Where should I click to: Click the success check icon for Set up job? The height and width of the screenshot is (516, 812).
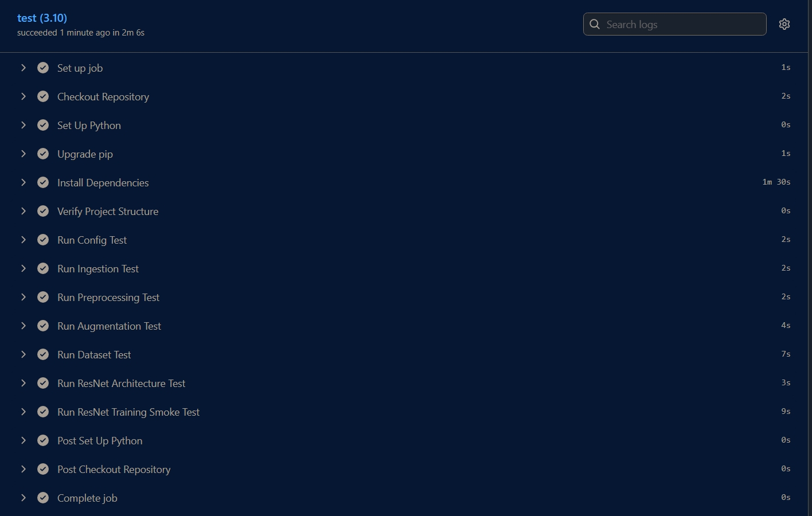43,68
